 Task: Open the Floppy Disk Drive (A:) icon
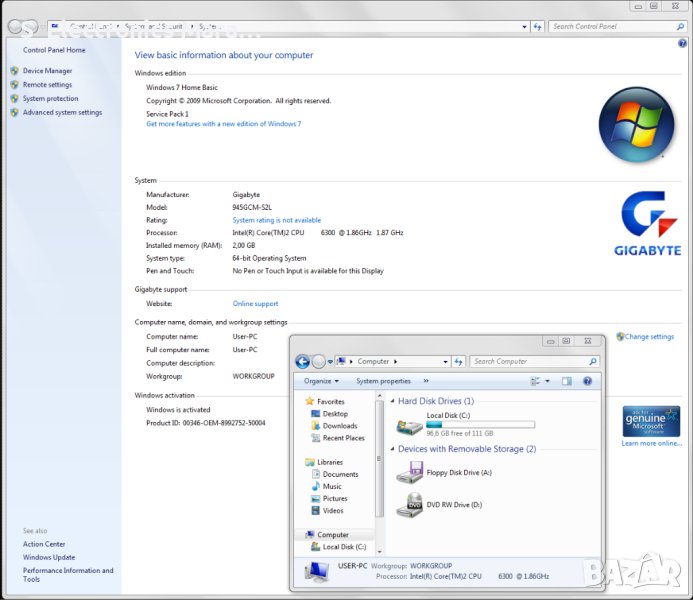pos(409,474)
